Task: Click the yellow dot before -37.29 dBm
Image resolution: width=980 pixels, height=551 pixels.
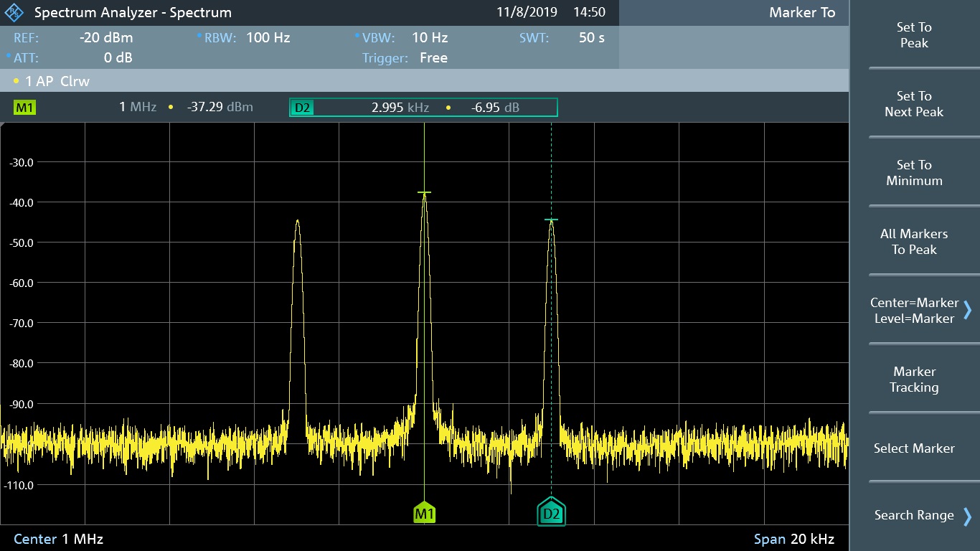Action: pos(171,108)
